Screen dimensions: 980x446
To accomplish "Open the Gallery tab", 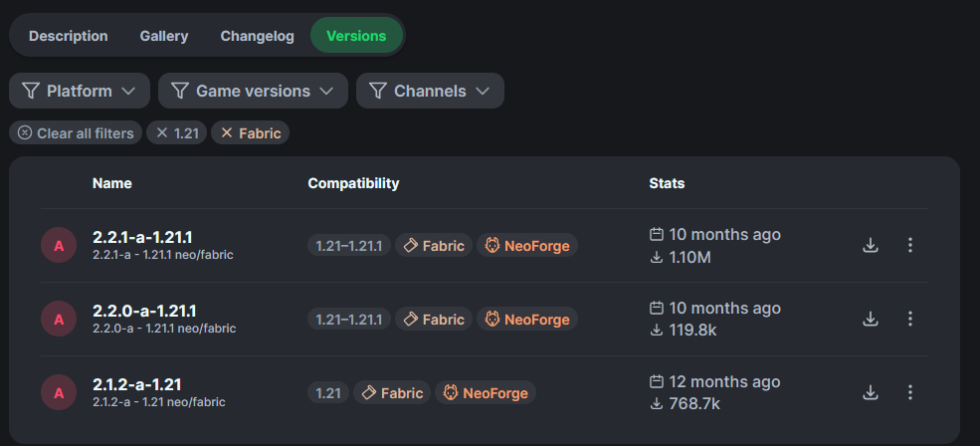I will click(x=164, y=36).
